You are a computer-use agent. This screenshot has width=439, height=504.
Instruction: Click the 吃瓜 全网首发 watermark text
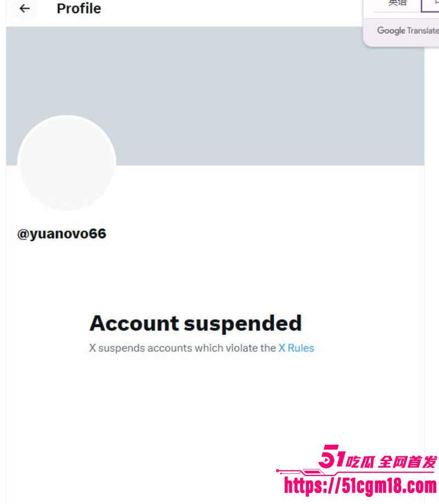(x=391, y=462)
